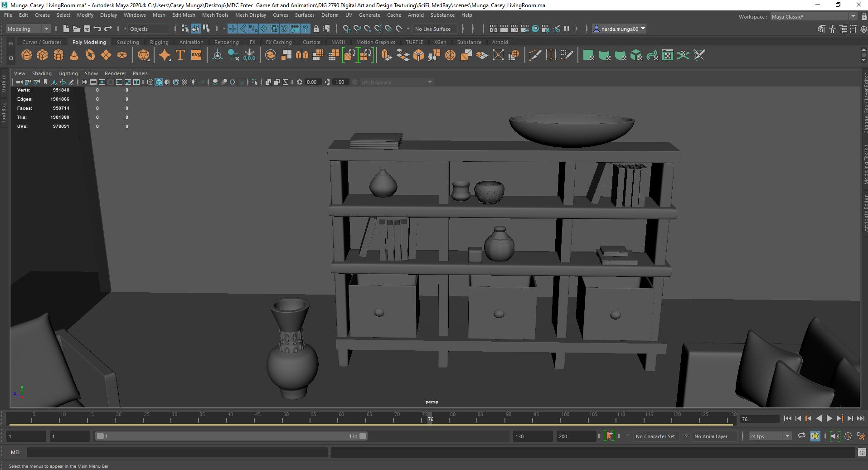Create a polygon cone from the shelf
Viewport: 868px width, 470px height.
coord(74,55)
